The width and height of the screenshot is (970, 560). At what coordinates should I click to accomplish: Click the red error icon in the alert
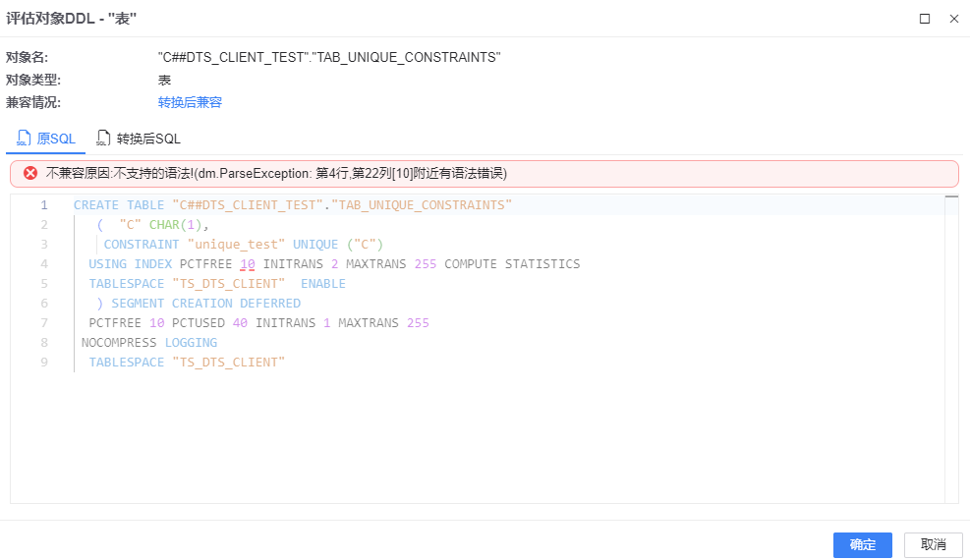point(30,173)
